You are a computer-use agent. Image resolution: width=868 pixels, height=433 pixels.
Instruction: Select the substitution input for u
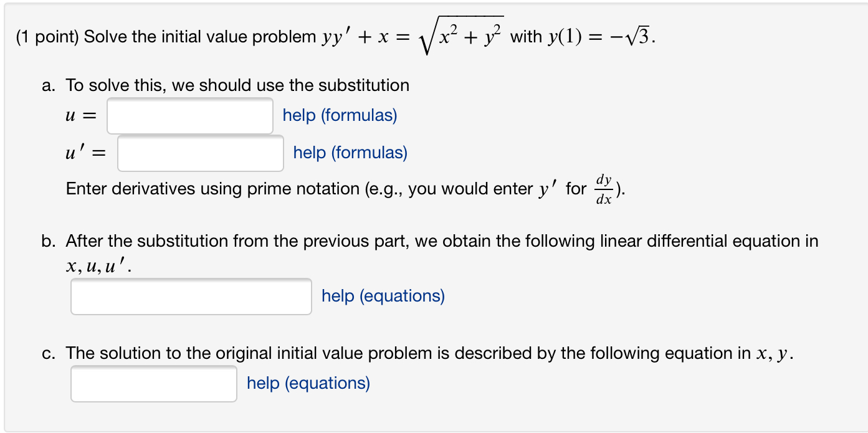pos(189,116)
